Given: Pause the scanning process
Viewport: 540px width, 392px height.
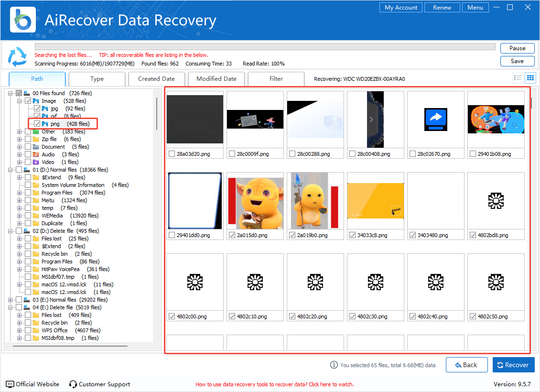Looking at the screenshot, I should [x=517, y=48].
